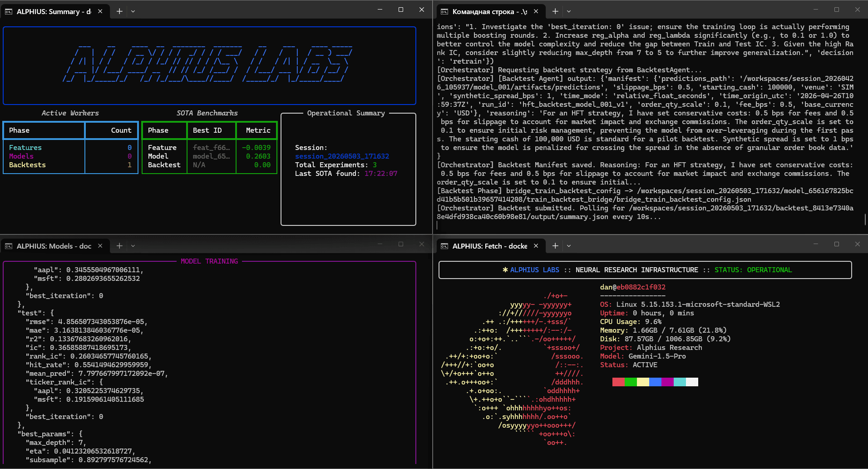Open tab dropdown in Models window

133,246
